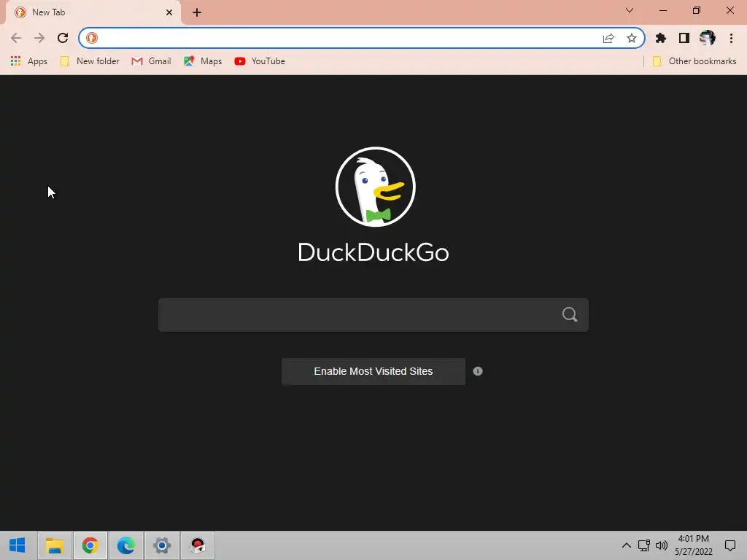Click the network status tray icon

tap(644, 545)
